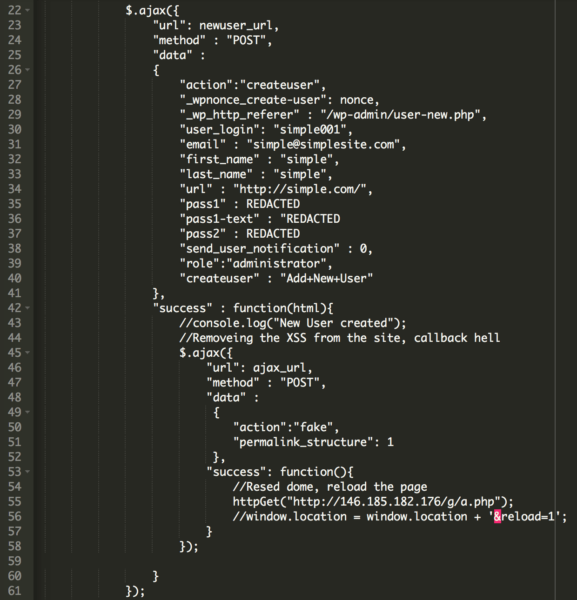Click the "simple@simplesite.com" email string
The height and width of the screenshot is (600, 577).
(323, 145)
